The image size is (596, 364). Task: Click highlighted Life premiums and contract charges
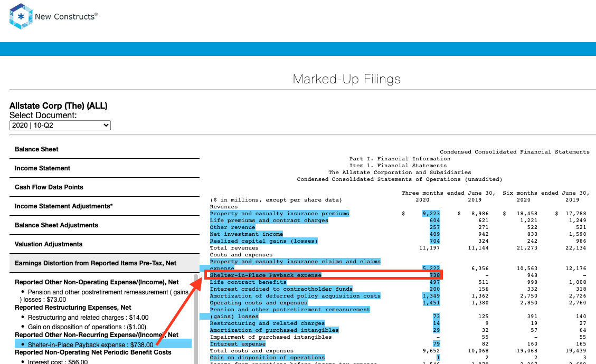[269, 221]
